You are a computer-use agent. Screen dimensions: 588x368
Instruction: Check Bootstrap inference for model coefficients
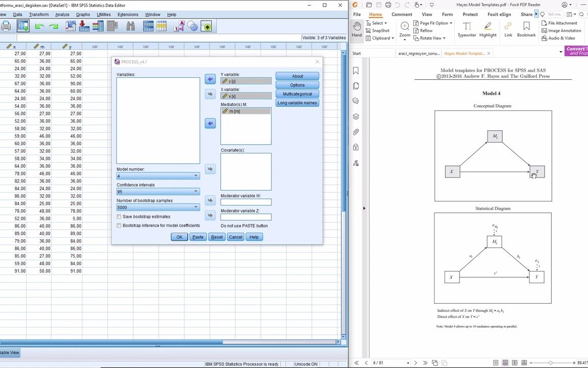[x=119, y=225]
